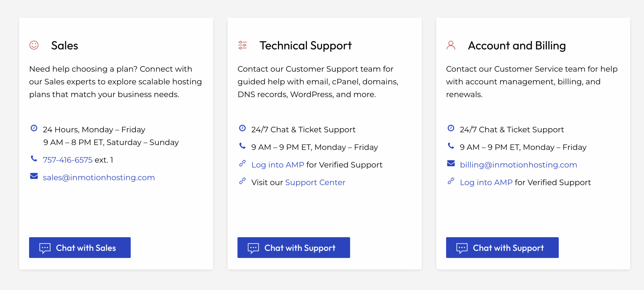Click the phone icon in Technical Support card
Image resolution: width=644 pixels, height=290 pixels.
(242, 146)
